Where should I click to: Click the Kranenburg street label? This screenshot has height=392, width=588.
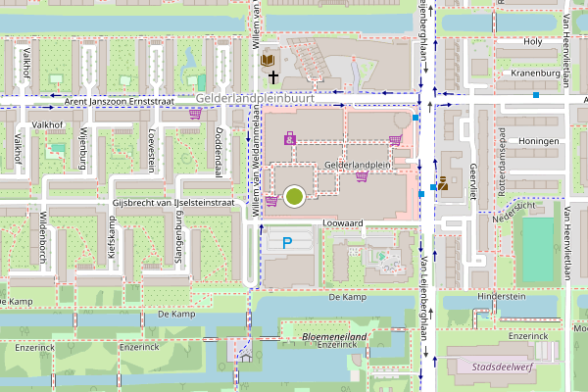(535, 73)
